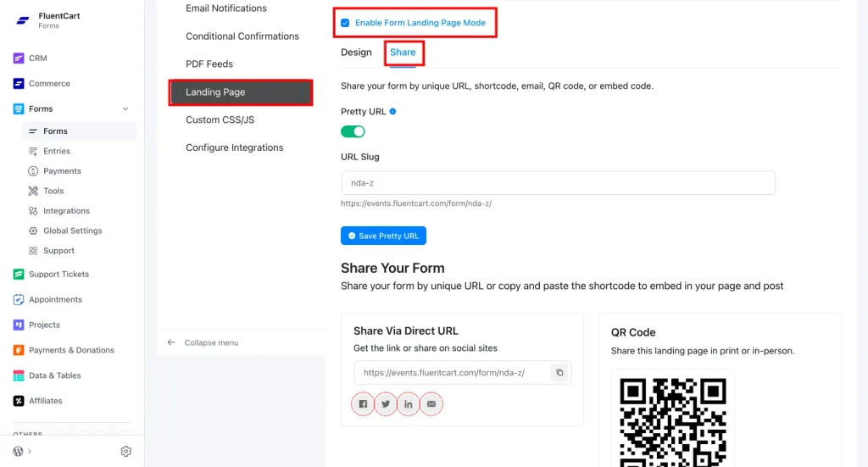Open Configure Integrations settings

[234, 147]
